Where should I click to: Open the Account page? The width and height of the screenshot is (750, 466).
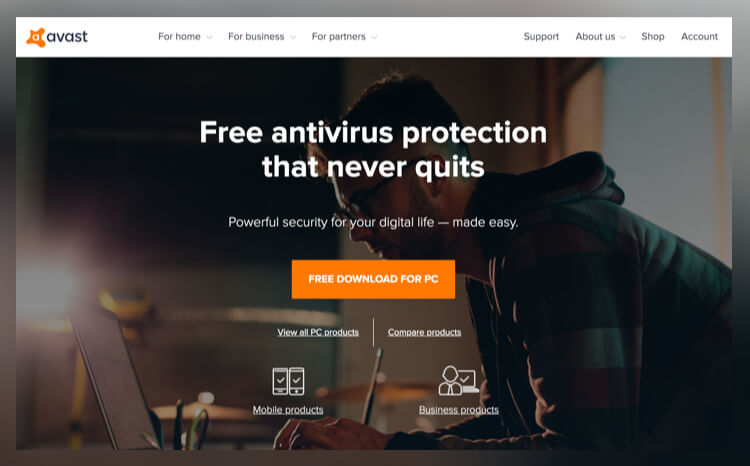tap(699, 36)
